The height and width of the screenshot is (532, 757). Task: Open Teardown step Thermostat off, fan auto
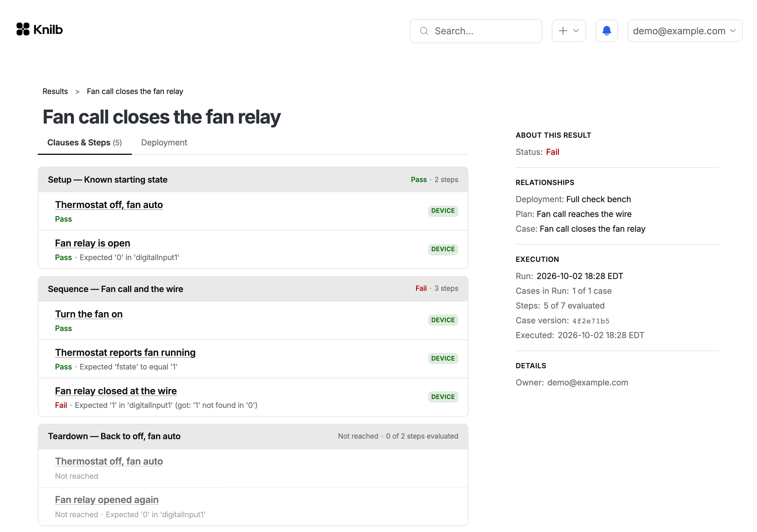pos(109,461)
